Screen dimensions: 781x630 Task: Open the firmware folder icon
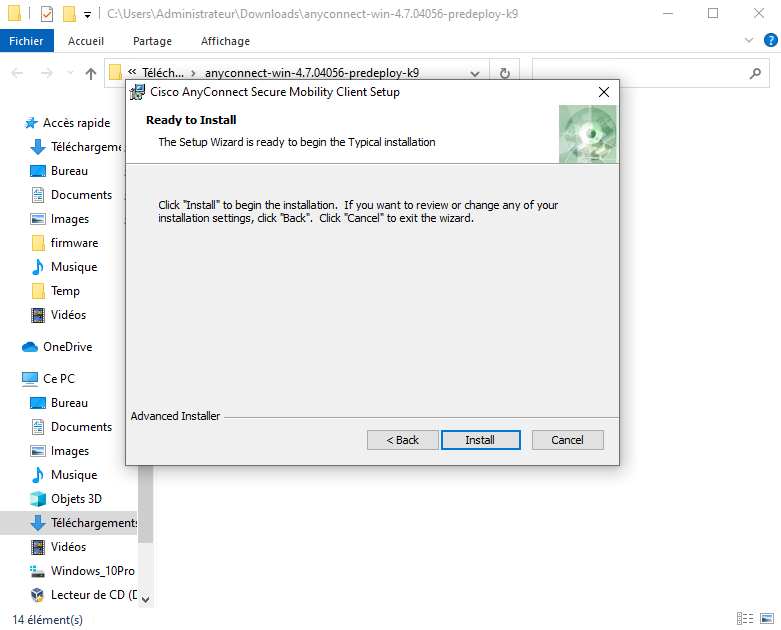(38, 243)
